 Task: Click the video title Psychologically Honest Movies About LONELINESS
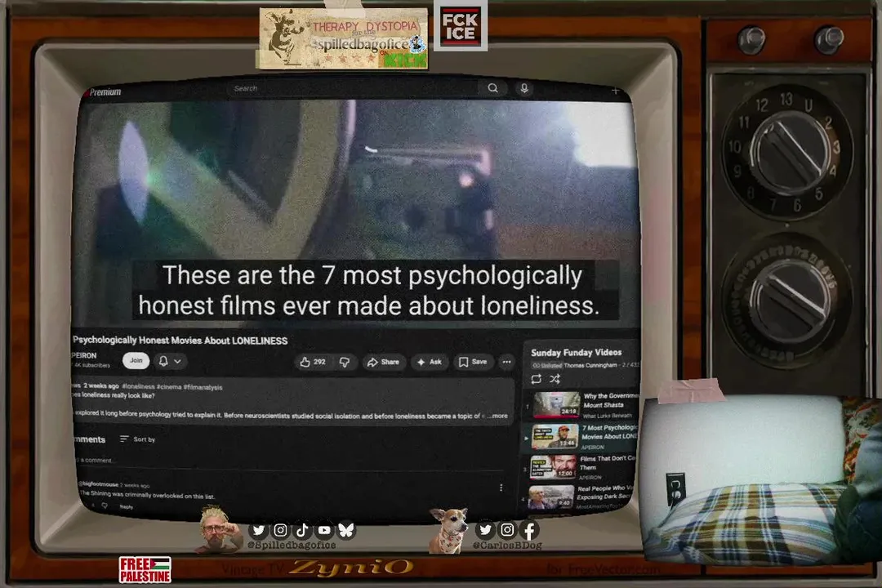pyautogui.click(x=180, y=340)
